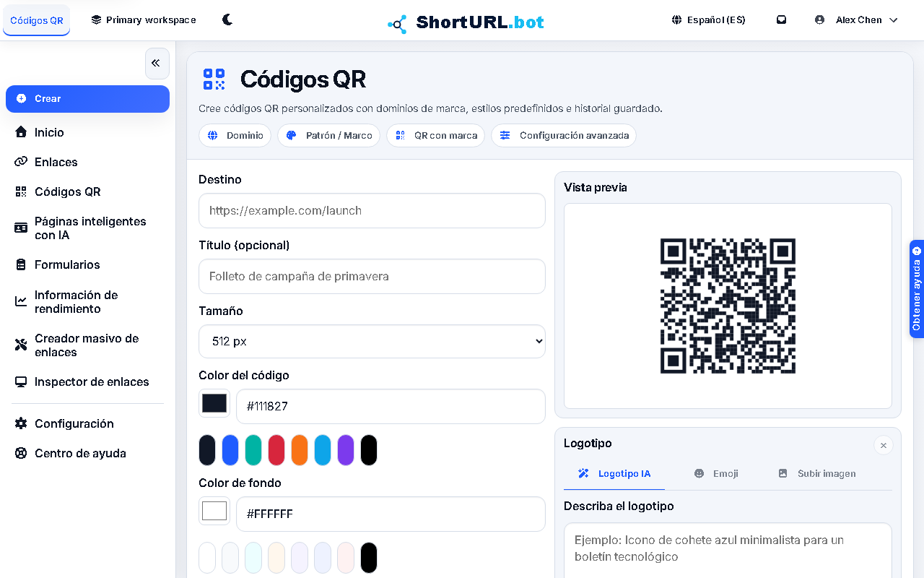The width and height of the screenshot is (924, 578).
Task: Open Creador masivo de enlaces
Action: [x=87, y=345]
